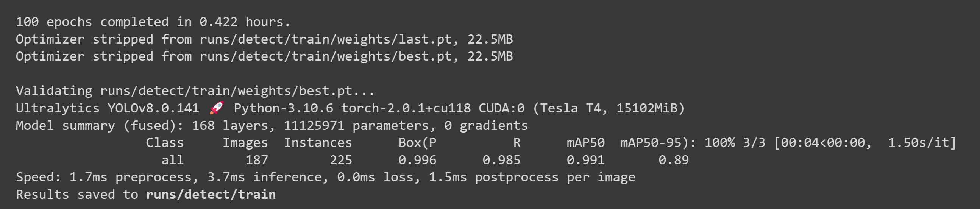980x209 pixels.
Task: Click the last.pt weights file path
Action: coord(326,39)
